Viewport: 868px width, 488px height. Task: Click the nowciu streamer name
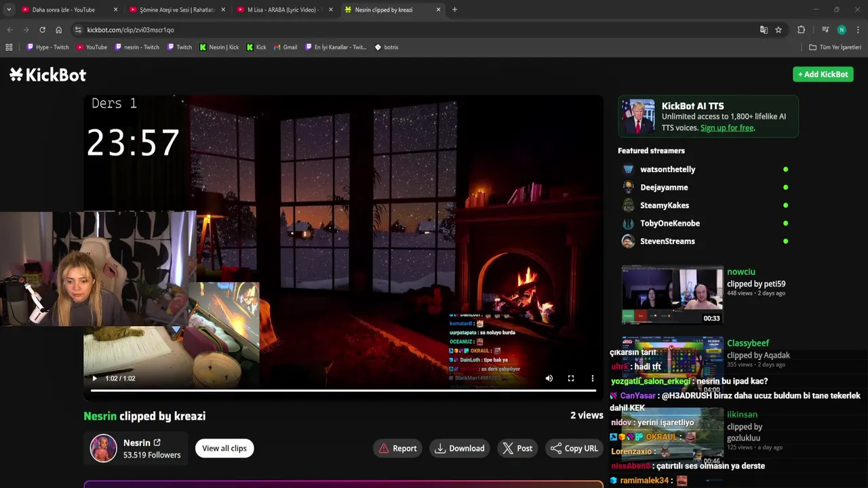741,272
